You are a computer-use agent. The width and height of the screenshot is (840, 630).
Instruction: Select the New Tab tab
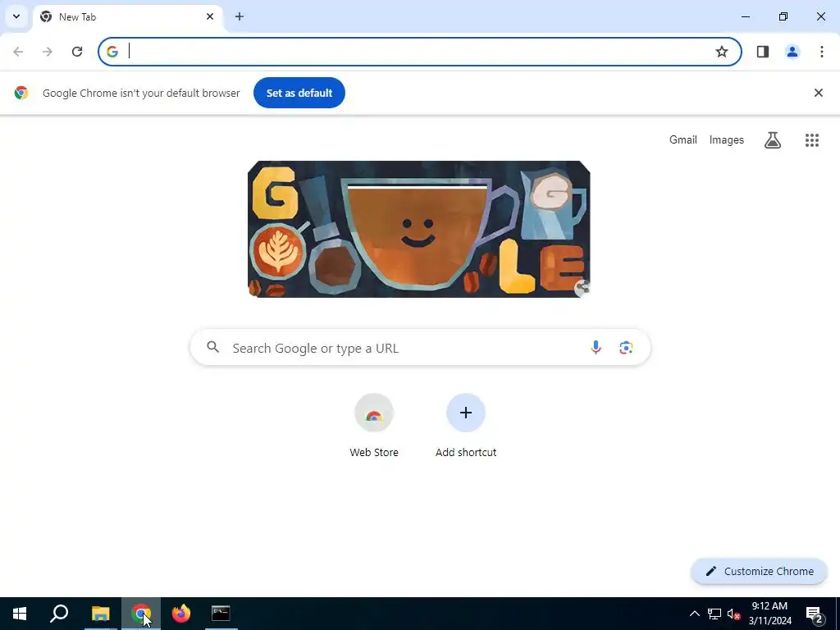click(x=127, y=16)
